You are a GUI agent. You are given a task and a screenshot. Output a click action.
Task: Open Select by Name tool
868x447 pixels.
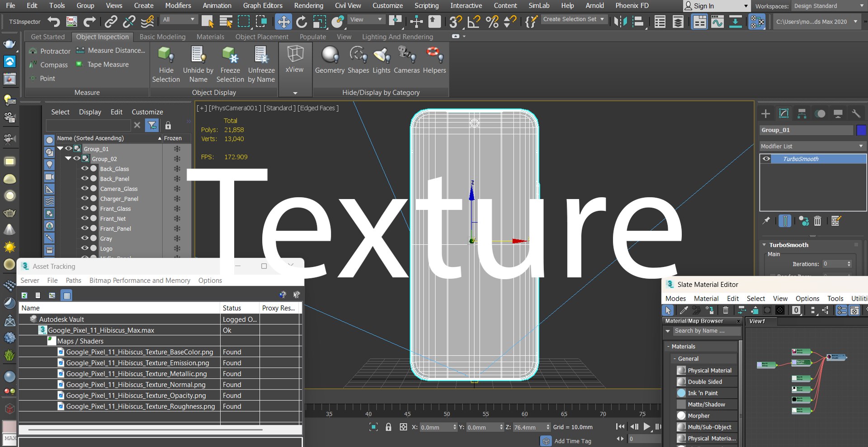coord(226,21)
